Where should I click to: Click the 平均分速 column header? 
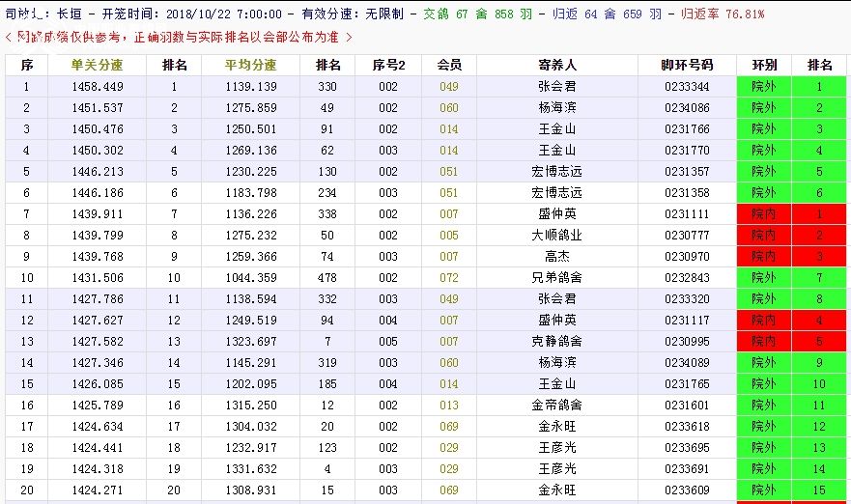pyautogui.click(x=250, y=66)
